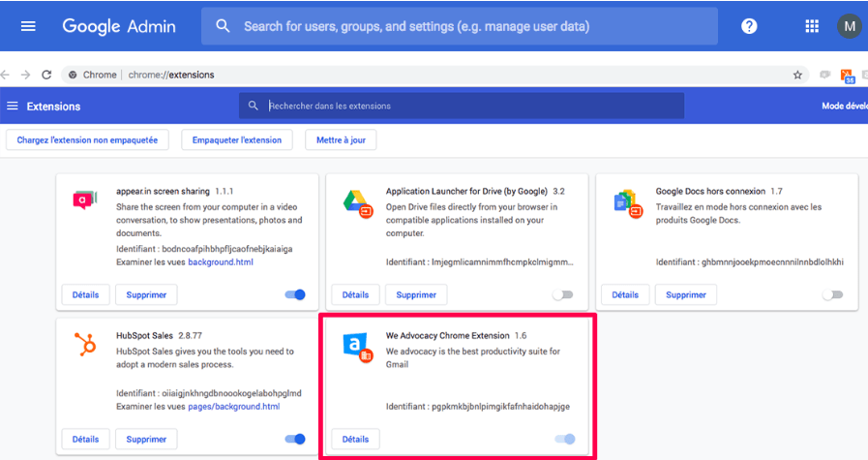This screenshot has height=460, width=868.
Task: Click Supprimer for Google Docs hors connexion
Action: (686, 294)
